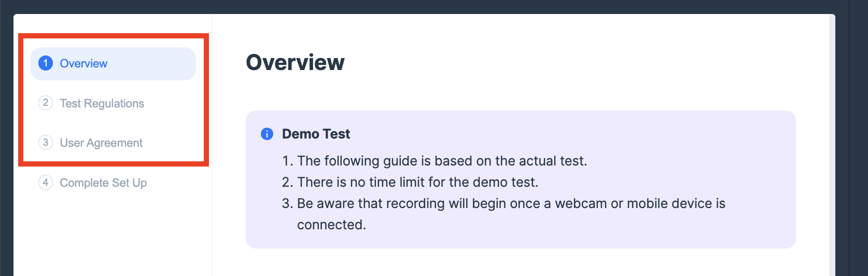Open the Overview step in sidebar
The image size is (868, 276).
click(x=83, y=63)
